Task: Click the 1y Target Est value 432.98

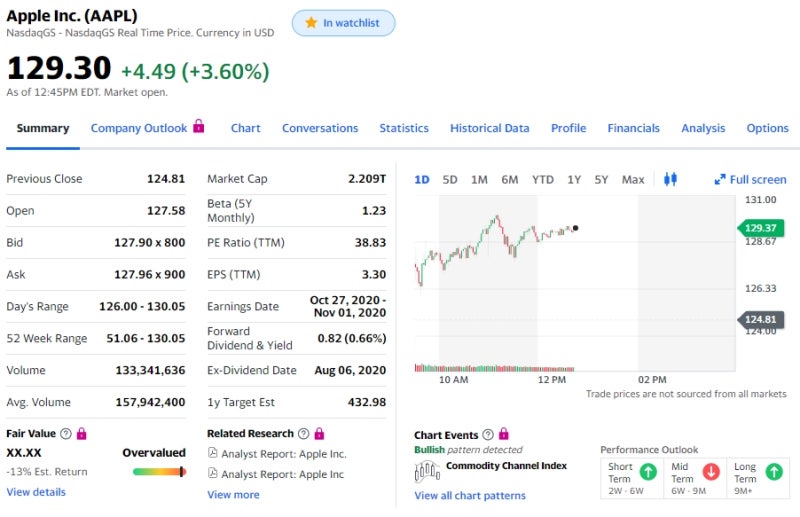Action: click(367, 402)
